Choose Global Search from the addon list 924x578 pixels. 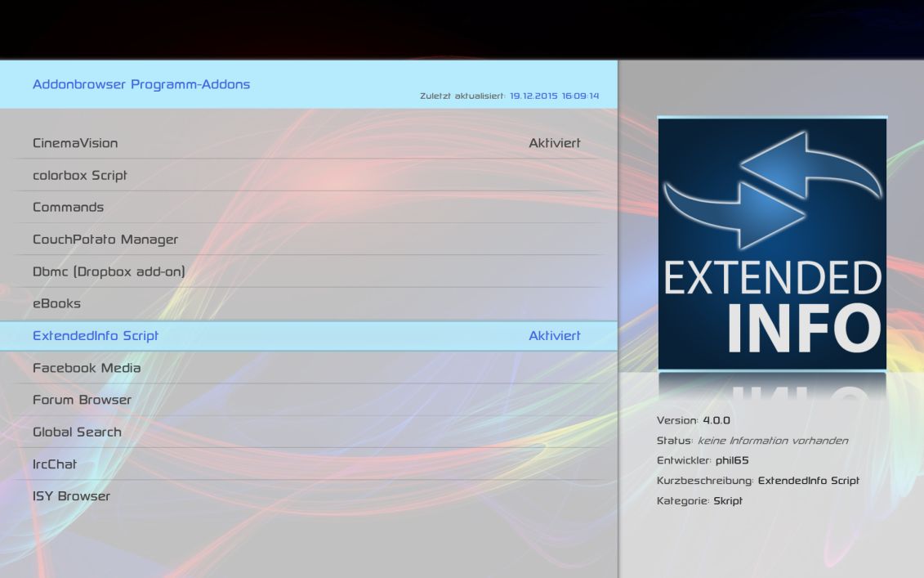pyautogui.click(x=308, y=432)
